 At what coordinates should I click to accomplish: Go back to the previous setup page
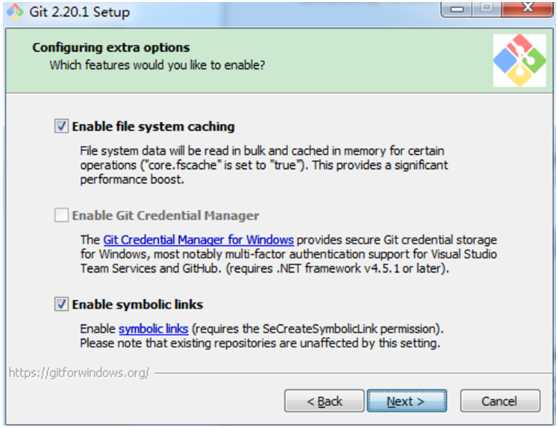pyautogui.click(x=324, y=401)
